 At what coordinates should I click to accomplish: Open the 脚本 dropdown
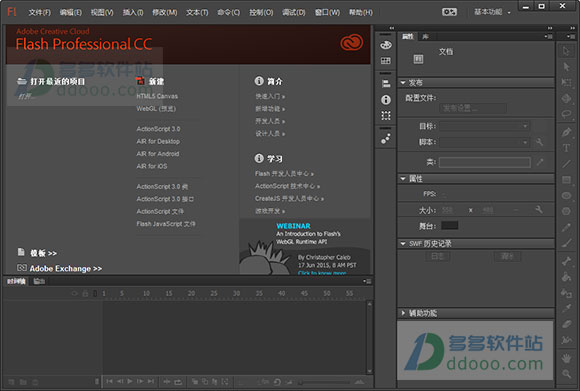point(484,142)
